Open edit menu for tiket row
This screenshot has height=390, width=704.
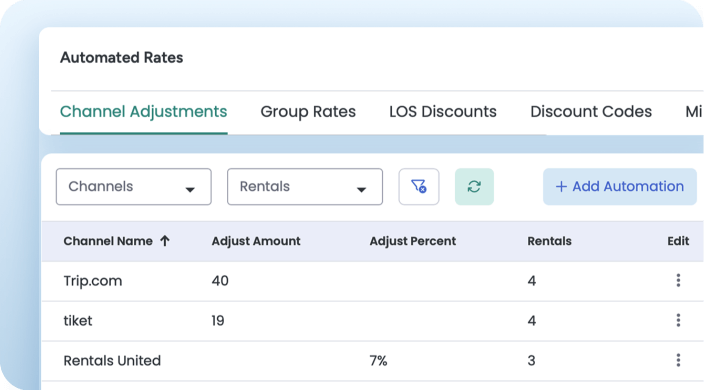[678, 320]
